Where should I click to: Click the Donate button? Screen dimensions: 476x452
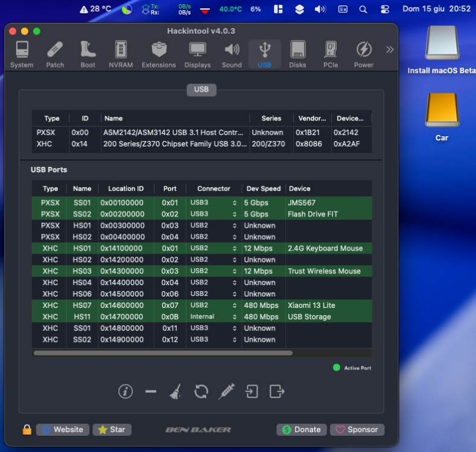[x=302, y=430]
